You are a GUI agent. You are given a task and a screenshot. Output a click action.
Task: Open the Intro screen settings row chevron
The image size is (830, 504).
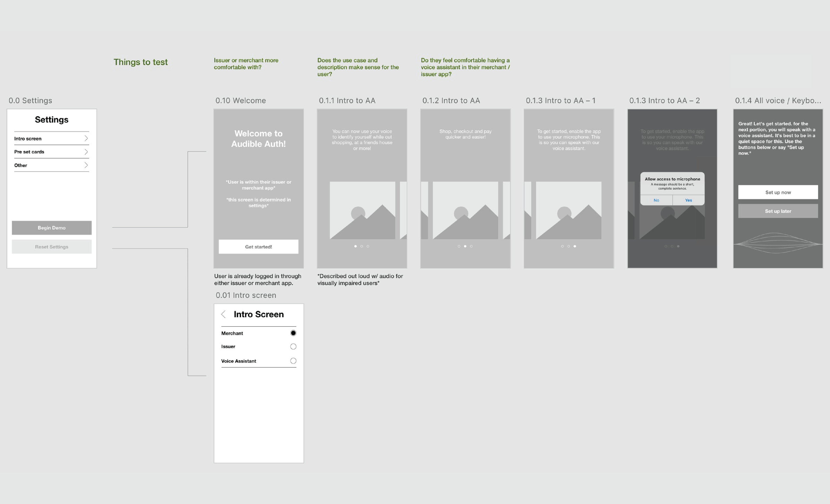(86, 138)
